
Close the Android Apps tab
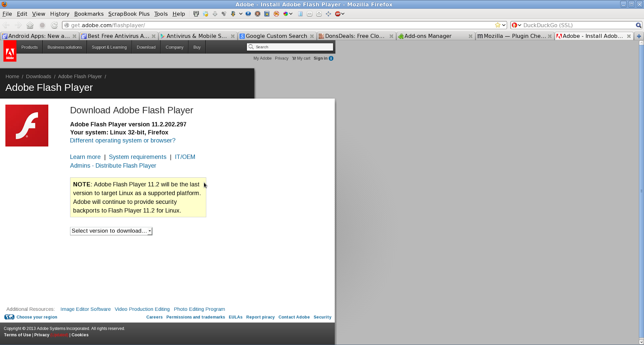click(74, 36)
